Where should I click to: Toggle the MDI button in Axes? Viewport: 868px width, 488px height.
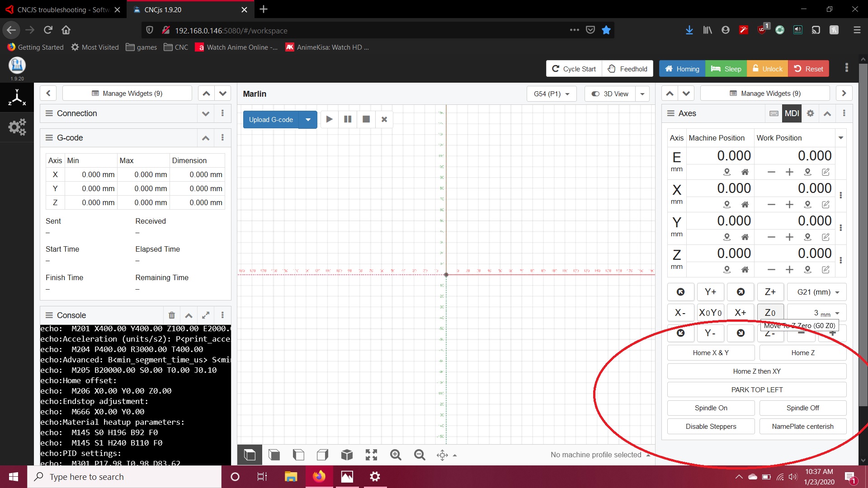[792, 113]
